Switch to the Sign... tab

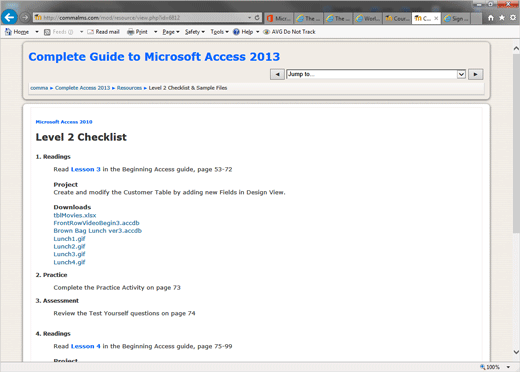(456, 18)
